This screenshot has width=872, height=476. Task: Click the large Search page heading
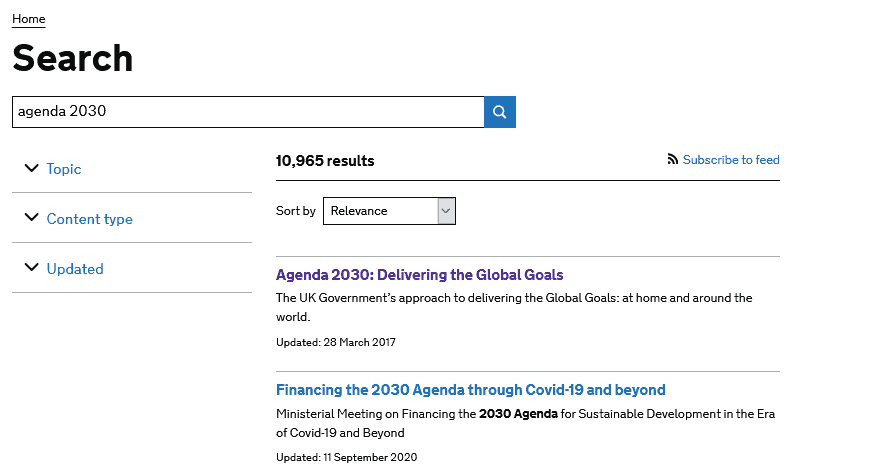click(72, 58)
